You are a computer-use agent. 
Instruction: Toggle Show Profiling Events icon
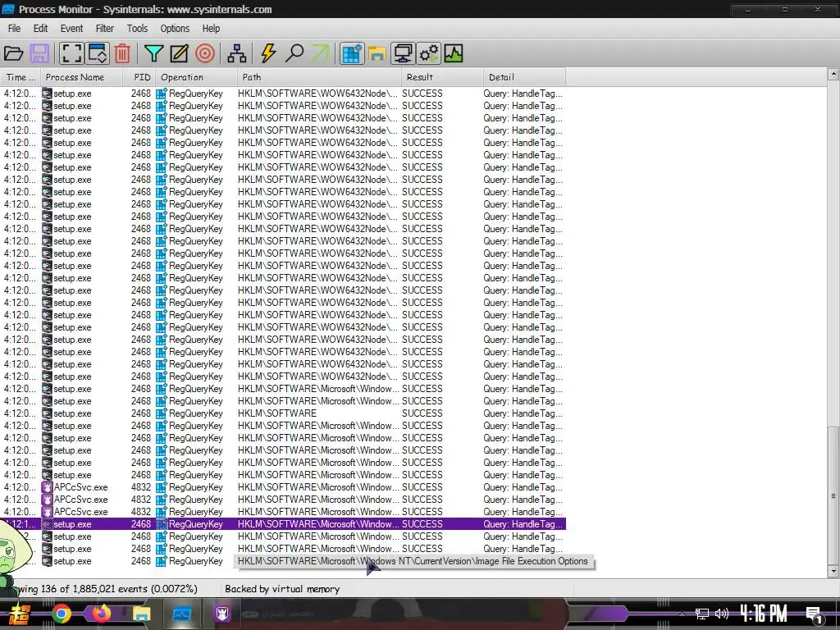(454, 53)
